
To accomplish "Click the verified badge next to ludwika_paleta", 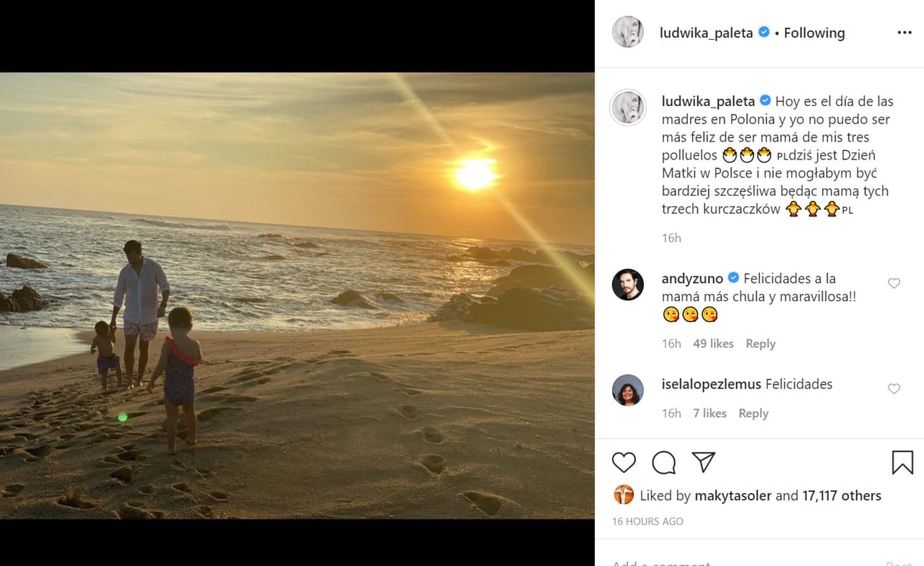I will [764, 32].
